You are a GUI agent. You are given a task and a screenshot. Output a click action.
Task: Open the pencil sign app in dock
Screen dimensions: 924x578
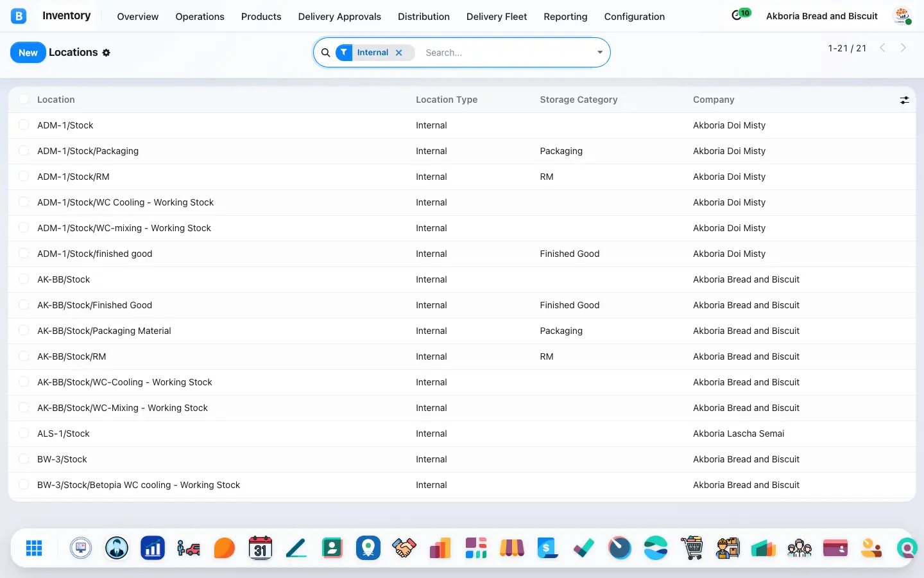[296, 548]
